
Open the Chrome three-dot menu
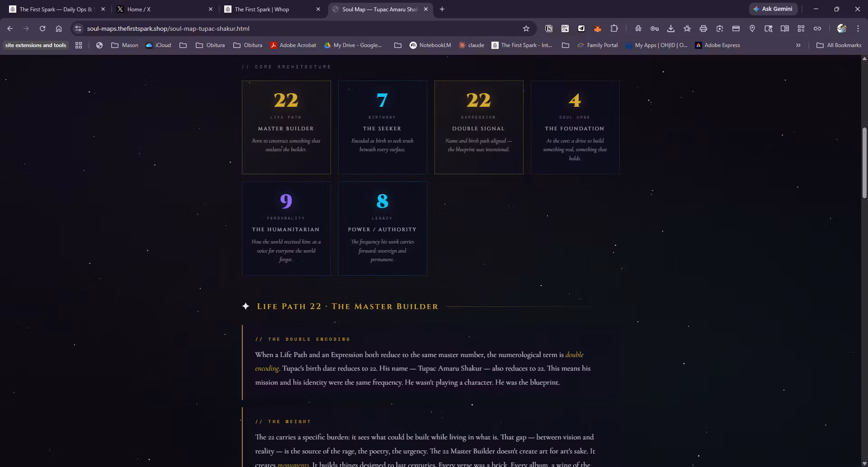pos(858,29)
